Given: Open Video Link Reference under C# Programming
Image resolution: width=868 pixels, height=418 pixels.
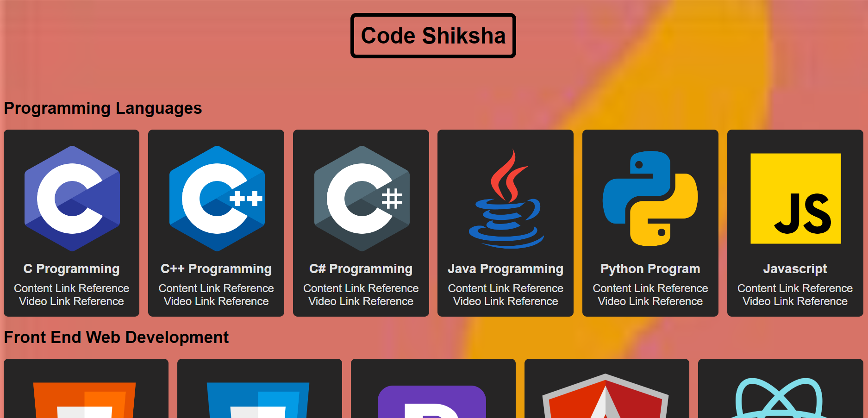Looking at the screenshot, I should click(361, 301).
